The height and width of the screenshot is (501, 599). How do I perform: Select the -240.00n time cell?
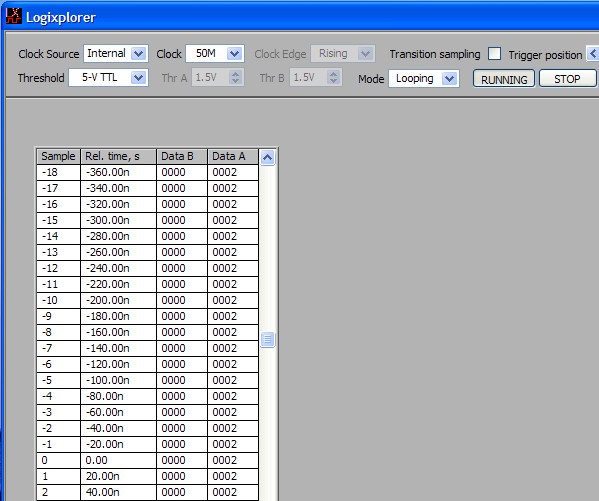(x=118, y=268)
